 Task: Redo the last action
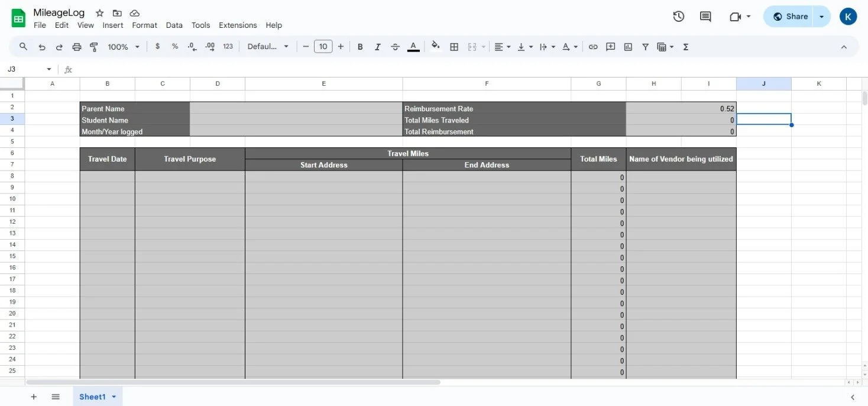coord(59,47)
